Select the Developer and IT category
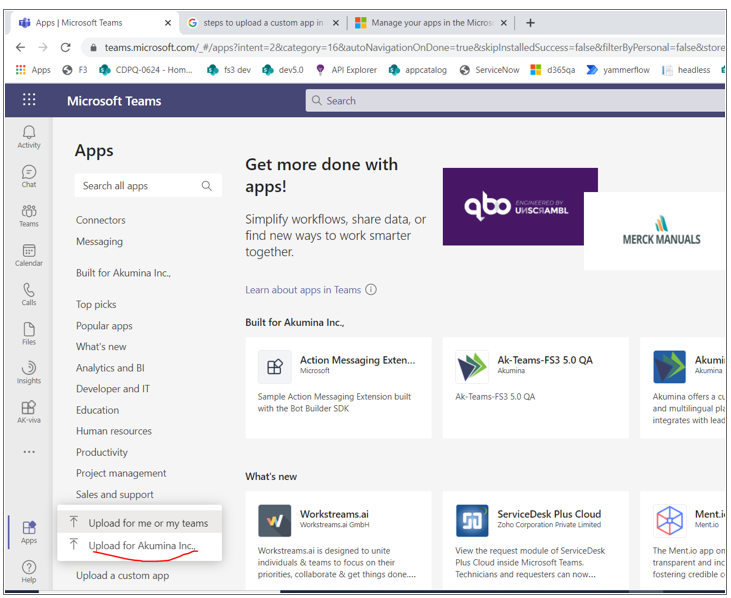 tap(113, 389)
